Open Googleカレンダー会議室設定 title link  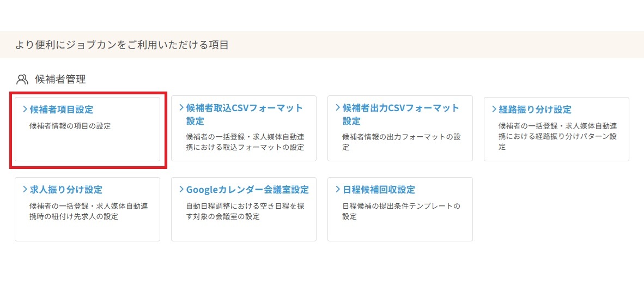click(247, 190)
